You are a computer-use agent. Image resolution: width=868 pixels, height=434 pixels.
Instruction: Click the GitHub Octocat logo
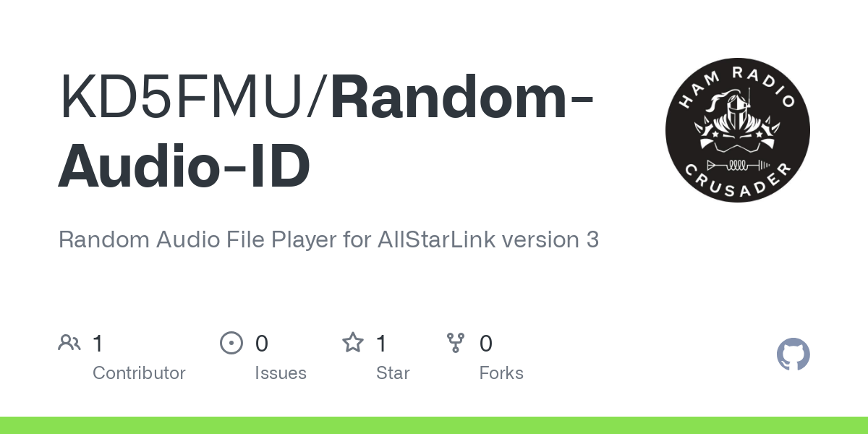pos(793,354)
